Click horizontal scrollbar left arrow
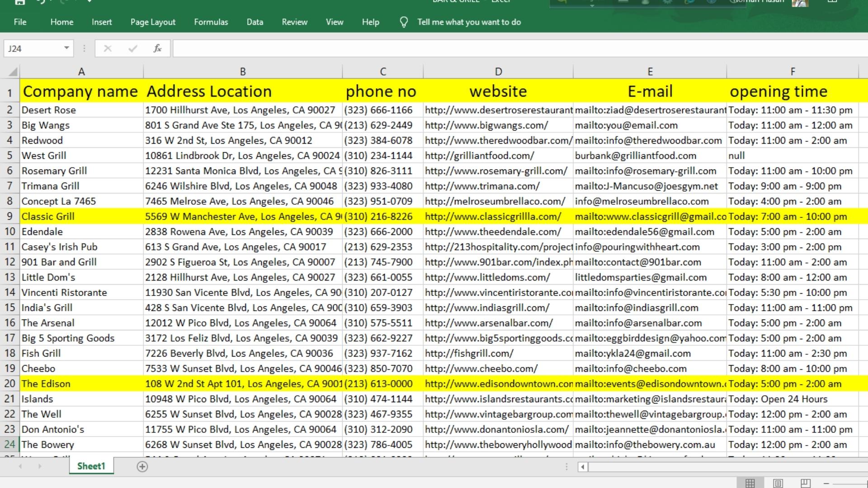868x488 pixels. [583, 467]
